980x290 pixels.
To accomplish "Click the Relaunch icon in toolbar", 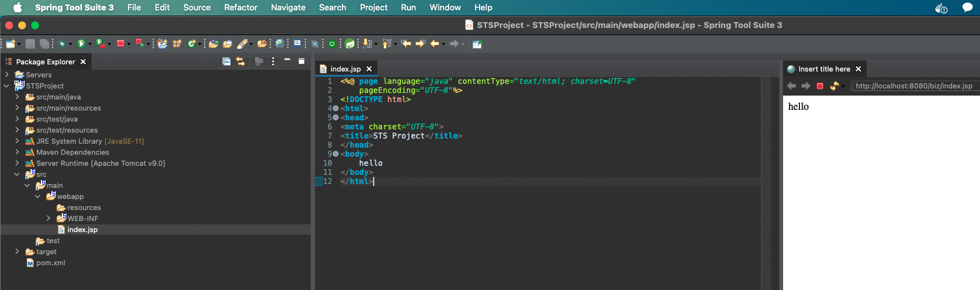I will pos(140,44).
